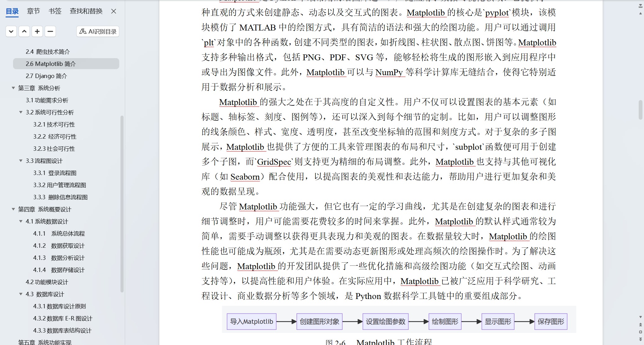644x345 pixels.
Task: Select outline entry 4.1.2 数据获取设计
Action: (59, 246)
